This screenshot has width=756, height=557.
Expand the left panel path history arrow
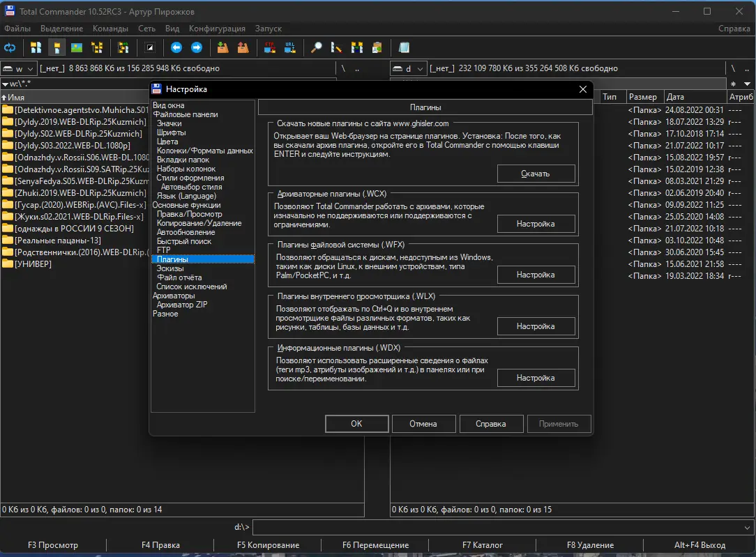pyautogui.click(x=5, y=84)
